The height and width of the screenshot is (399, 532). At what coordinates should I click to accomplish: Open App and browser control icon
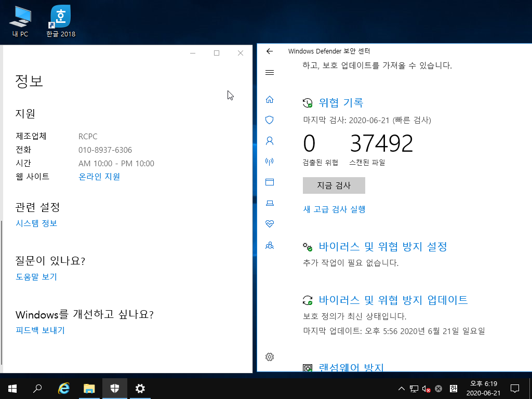(270, 182)
